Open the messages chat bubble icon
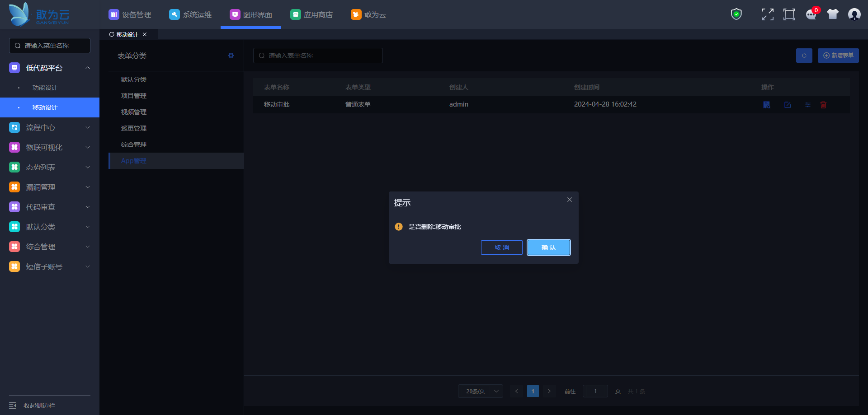 click(x=811, y=14)
